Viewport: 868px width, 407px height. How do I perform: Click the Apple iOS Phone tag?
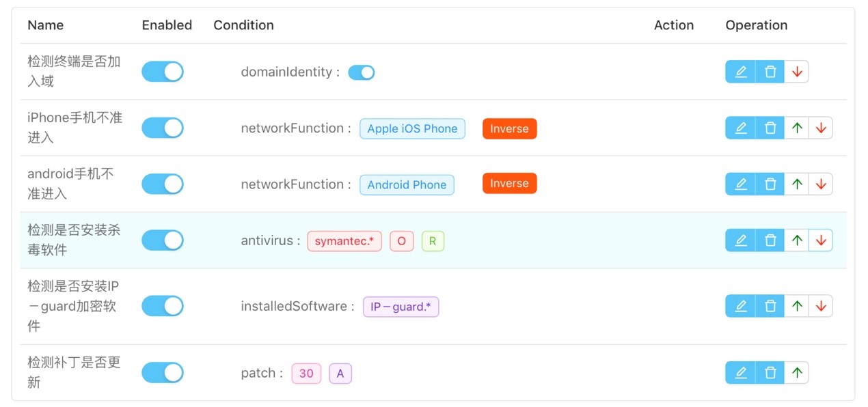(412, 128)
